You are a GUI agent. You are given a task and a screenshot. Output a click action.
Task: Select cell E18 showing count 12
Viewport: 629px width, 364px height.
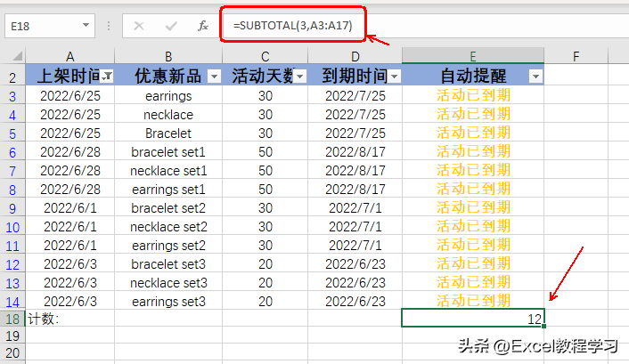tap(473, 319)
